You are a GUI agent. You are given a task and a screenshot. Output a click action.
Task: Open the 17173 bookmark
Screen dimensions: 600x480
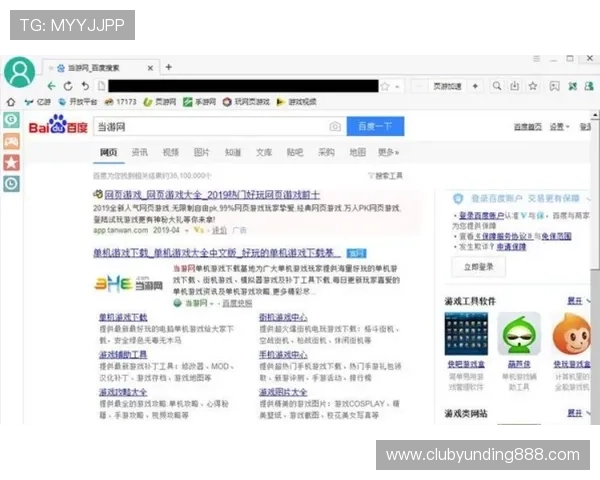[121, 102]
